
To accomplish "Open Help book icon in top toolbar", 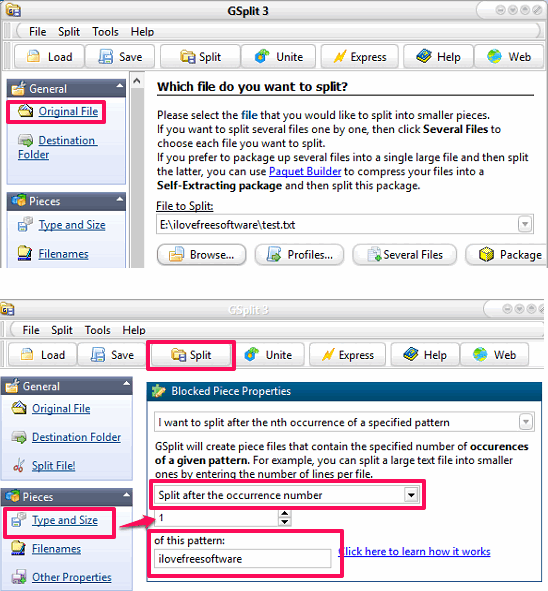I will [x=424, y=57].
